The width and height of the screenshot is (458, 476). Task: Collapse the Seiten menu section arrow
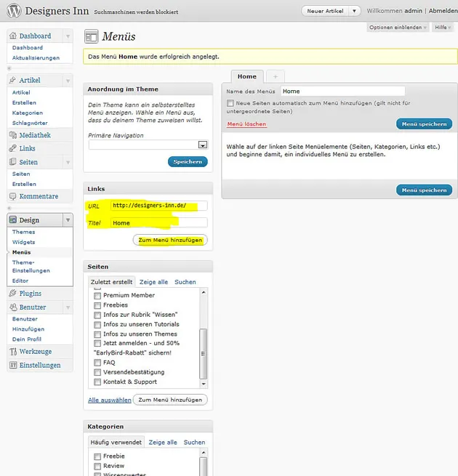(68, 162)
